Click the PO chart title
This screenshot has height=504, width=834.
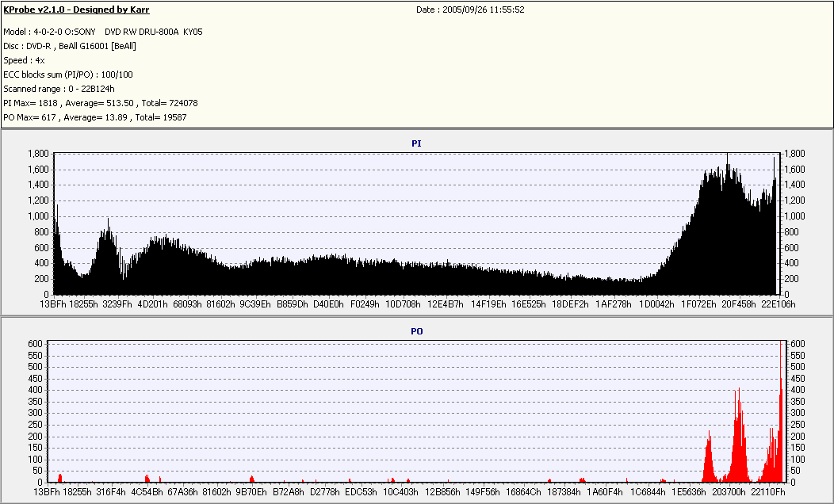pyautogui.click(x=416, y=331)
